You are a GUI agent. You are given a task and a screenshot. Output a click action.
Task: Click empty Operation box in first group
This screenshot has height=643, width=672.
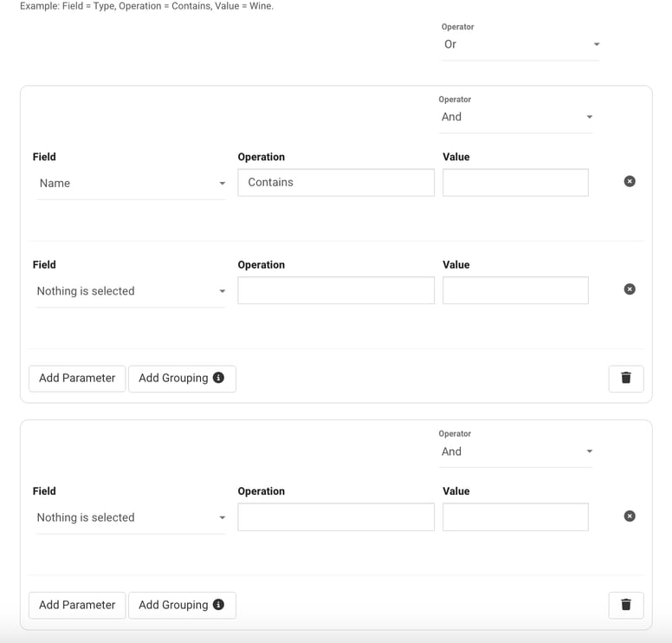[336, 290]
